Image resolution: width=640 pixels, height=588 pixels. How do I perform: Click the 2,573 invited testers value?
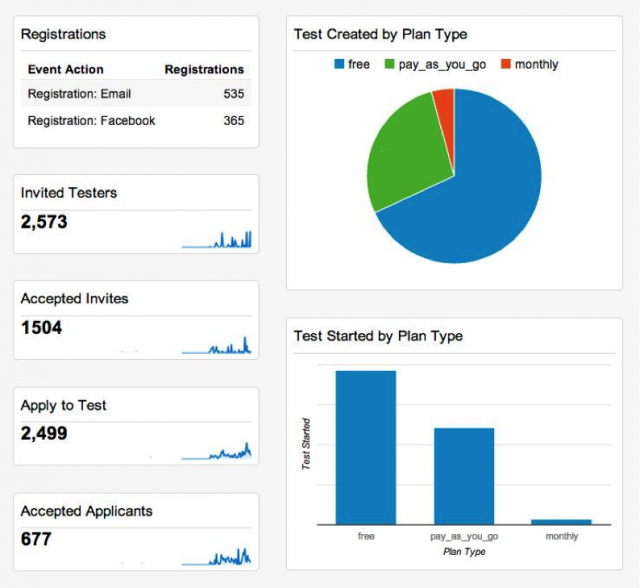pos(44,222)
